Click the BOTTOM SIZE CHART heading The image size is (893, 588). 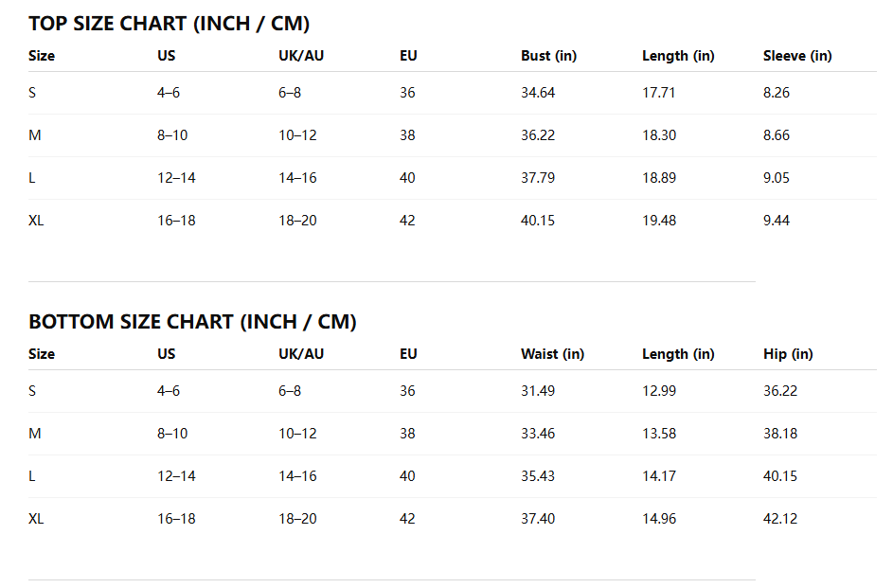pyautogui.click(x=192, y=322)
